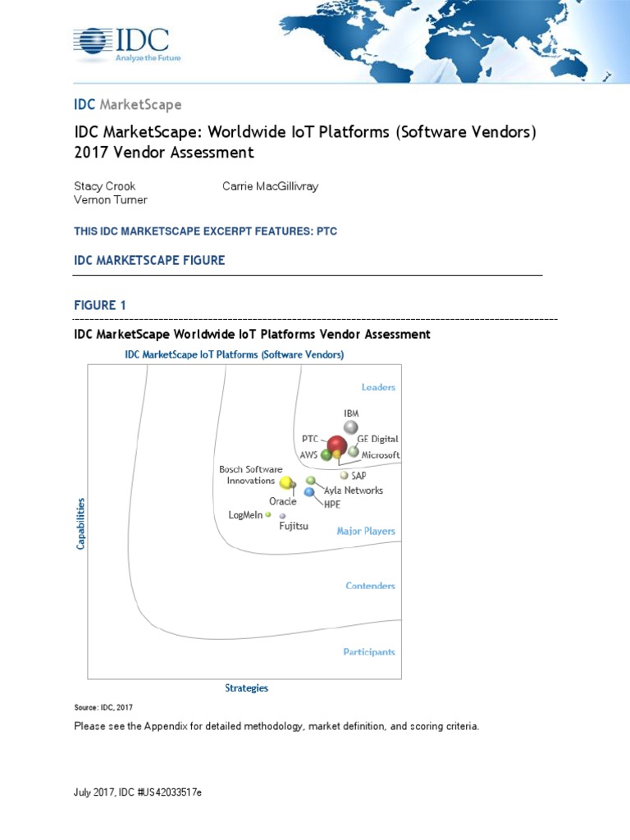This screenshot has height=840, width=630.
Task: Click the small SAP bubble
Action: pyautogui.click(x=344, y=475)
